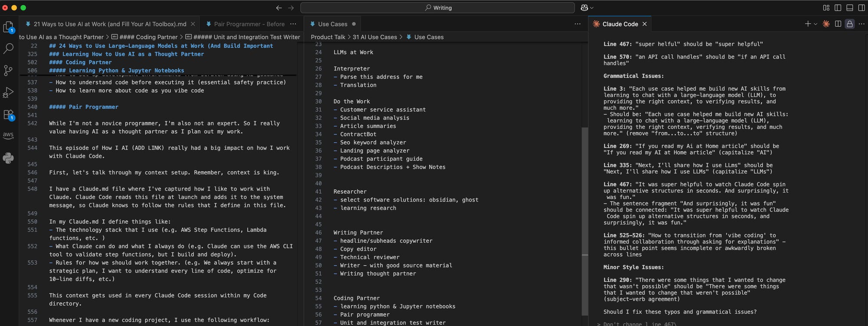Expand the Copilot chat dropdown arrow
This screenshot has width=868, height=326.
click(x=592, y=8)
